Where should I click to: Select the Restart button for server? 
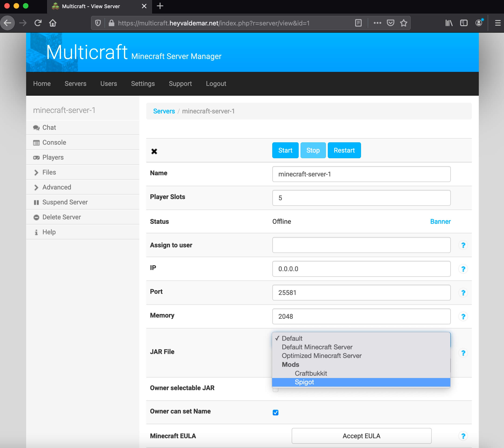344,150
